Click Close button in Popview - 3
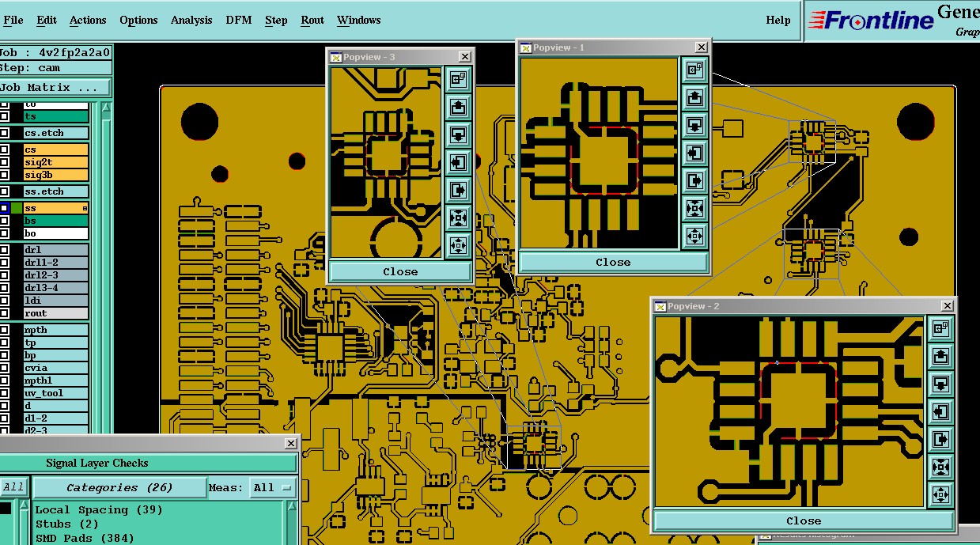The height and width of the screenshot is (545, 980). [x=400, y=271]
